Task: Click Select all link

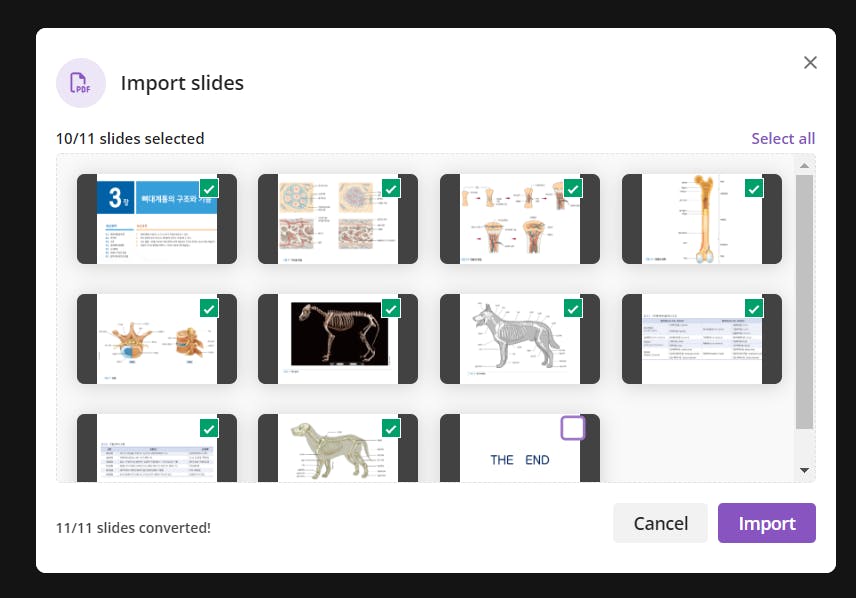Action: click(783, 138)
